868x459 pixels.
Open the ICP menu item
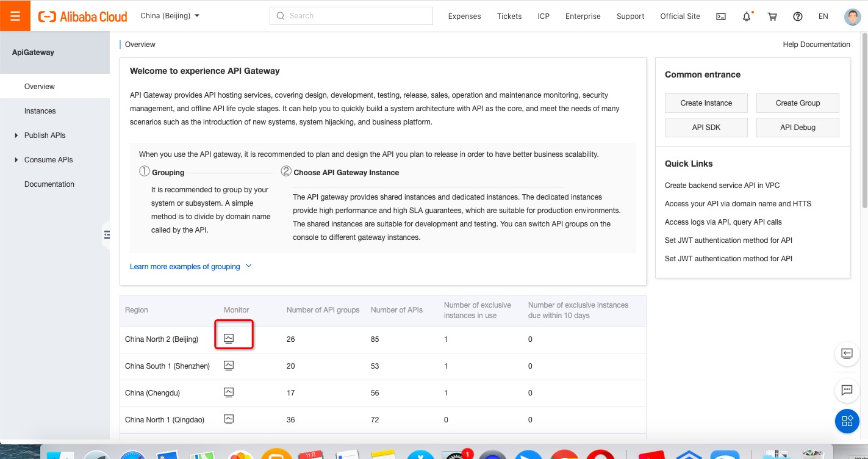[x=543, y=16]
